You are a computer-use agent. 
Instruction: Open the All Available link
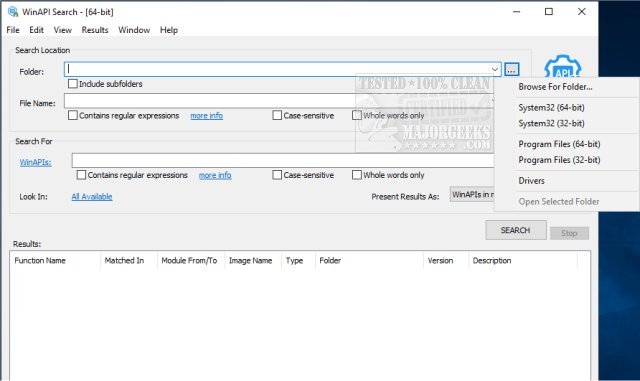[x=92, y=196]
